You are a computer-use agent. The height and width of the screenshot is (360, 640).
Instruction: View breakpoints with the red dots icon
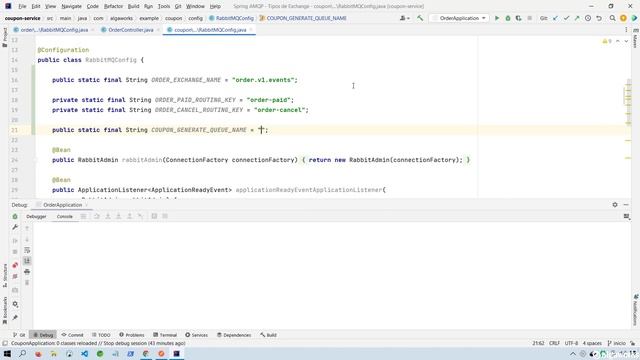pyautogui.click(x=15, y=265)
